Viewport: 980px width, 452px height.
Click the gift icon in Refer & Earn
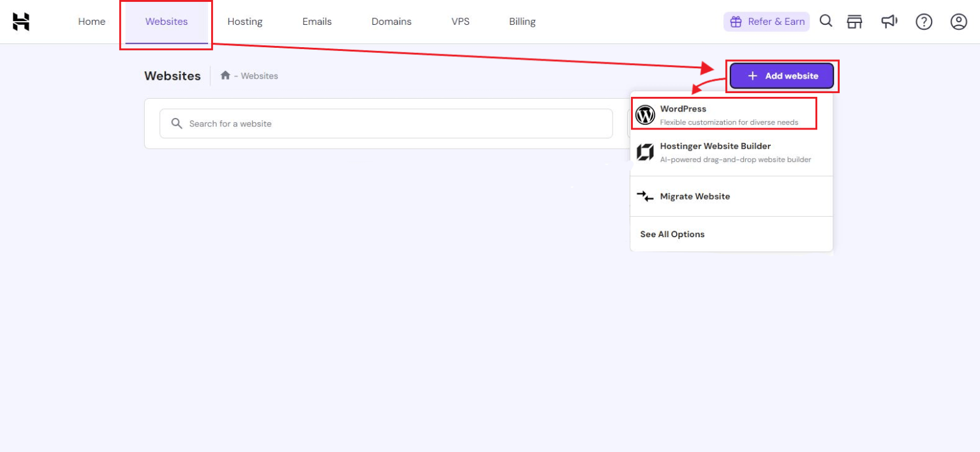736,22
